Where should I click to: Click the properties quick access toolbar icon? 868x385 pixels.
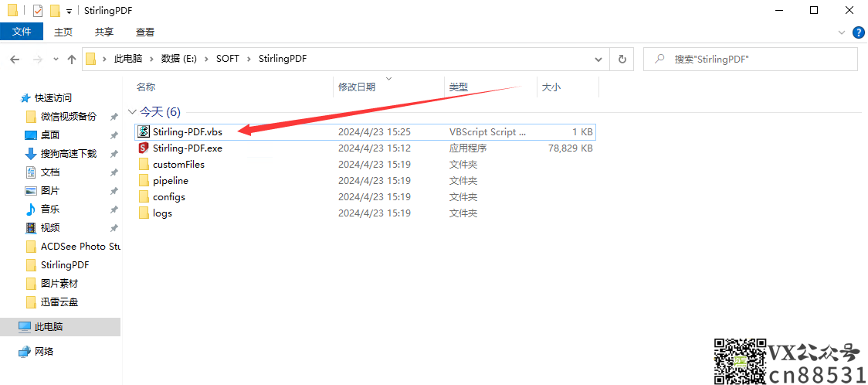(x=38, y=11)
